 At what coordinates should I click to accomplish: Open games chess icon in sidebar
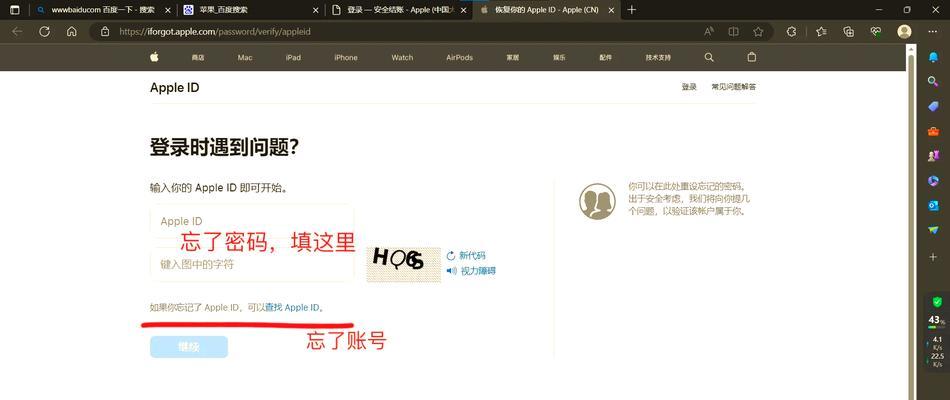[933, 156]
